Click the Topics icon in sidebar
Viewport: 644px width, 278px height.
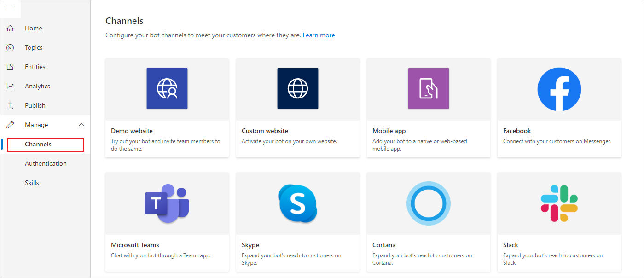point(10,47)
